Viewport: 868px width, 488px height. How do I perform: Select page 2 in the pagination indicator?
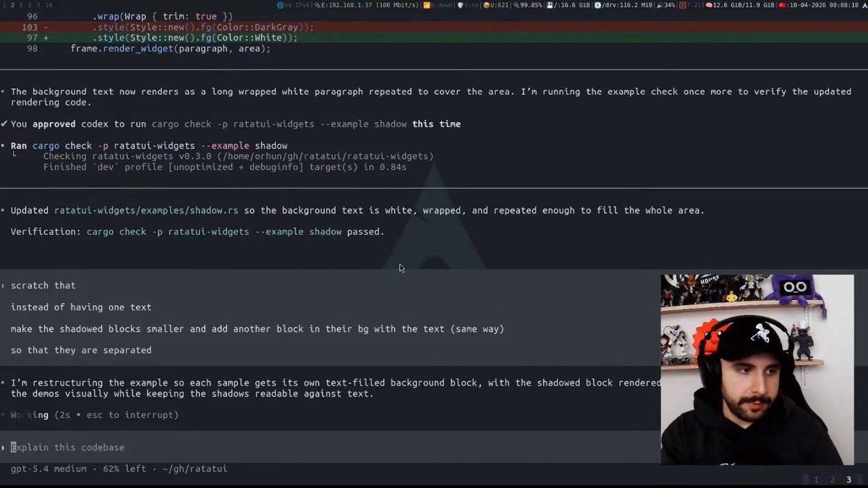[x=833, y=479]
